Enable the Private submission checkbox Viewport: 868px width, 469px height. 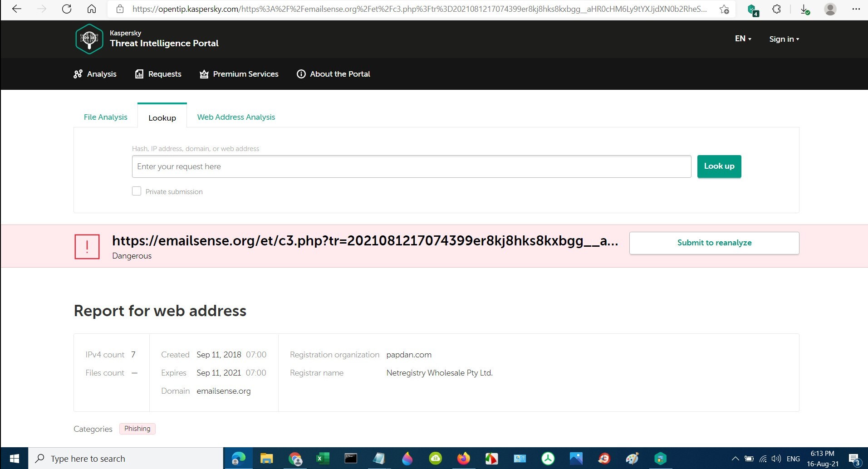[x=137, y=191]
